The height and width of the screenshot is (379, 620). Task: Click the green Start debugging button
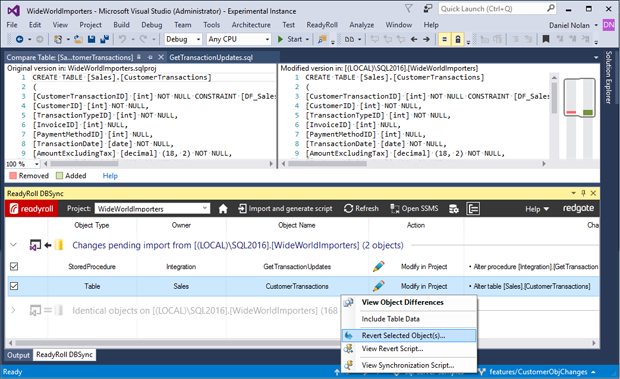(x=290, y=39)
